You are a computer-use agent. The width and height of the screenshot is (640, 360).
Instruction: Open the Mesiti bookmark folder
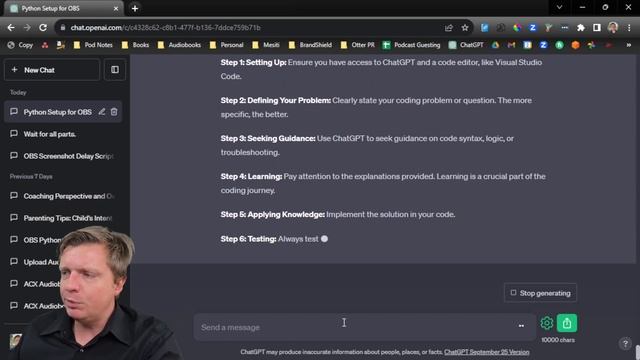pos(266,45)
